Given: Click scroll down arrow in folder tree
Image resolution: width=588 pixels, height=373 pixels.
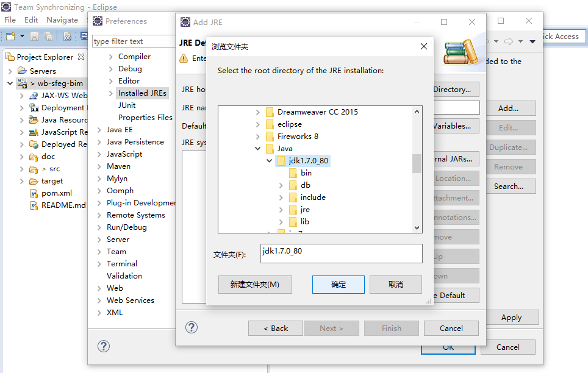Looking at the screenshot, I should pyautogui.click(x=417, y=227).
